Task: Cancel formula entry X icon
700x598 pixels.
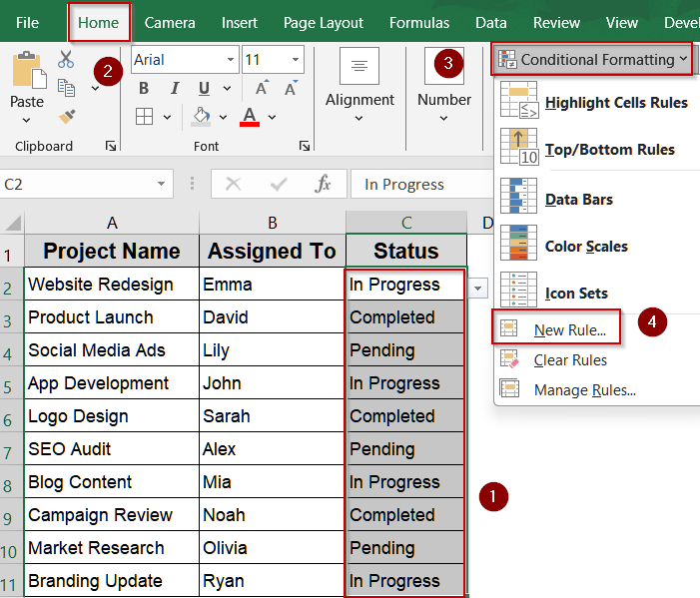Action: pos(233,184)
